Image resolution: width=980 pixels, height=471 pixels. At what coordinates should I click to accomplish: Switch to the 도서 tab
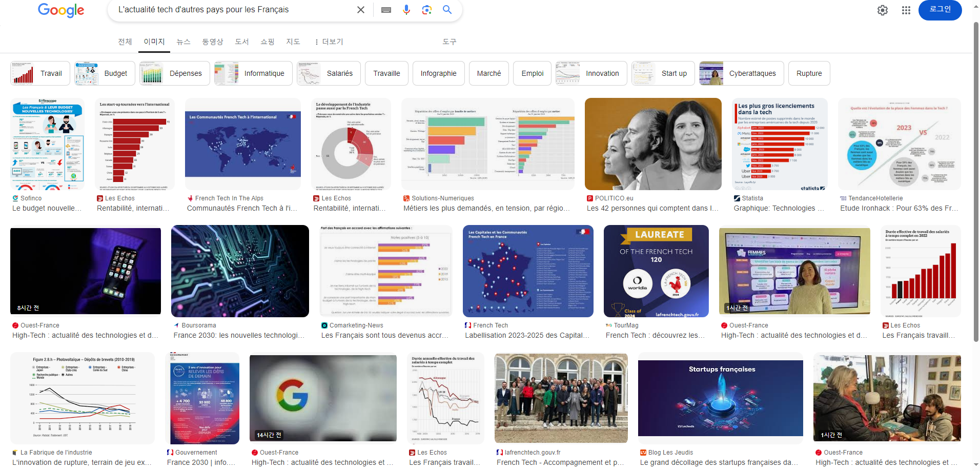pos(242,42)
